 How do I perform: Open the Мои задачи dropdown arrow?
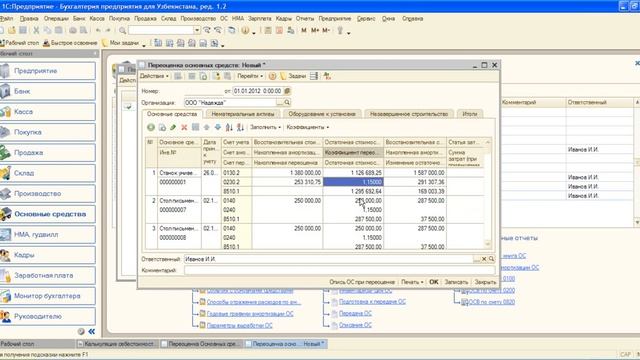pyautogui.click(x=144, y=44)
